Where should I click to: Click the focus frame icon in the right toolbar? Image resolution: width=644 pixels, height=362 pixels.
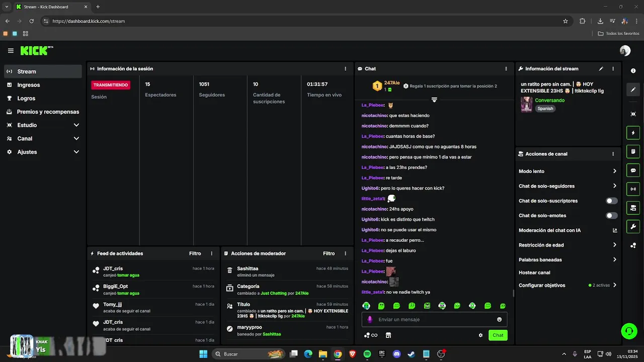tap(633, 114)
